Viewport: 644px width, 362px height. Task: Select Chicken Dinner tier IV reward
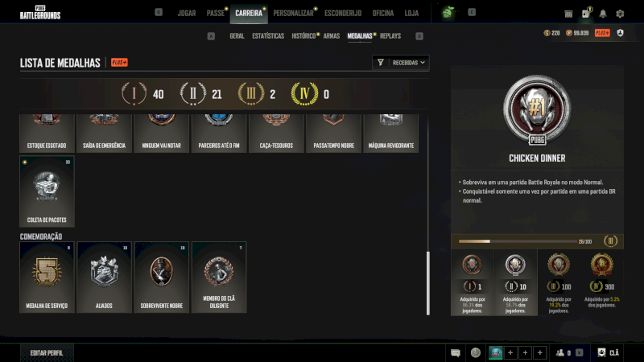point(601,282)
